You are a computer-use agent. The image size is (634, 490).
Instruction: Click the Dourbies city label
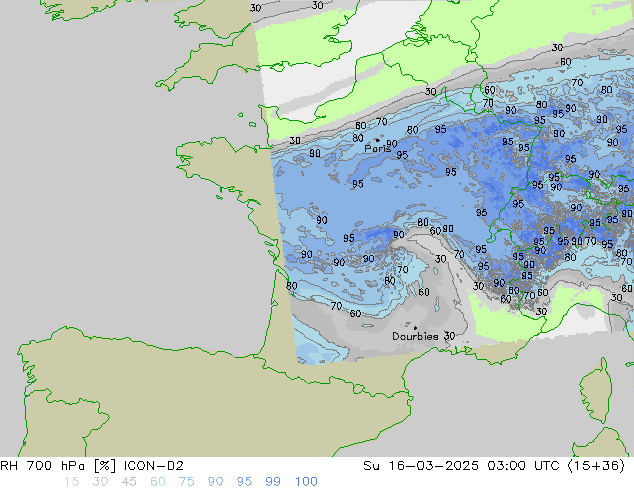pyautogui.click(x=415, y=336)
